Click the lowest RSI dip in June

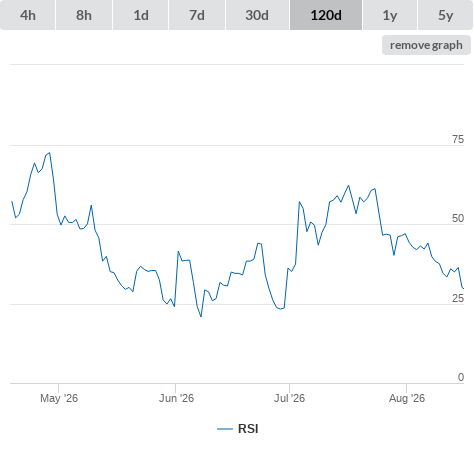(201, 316)
